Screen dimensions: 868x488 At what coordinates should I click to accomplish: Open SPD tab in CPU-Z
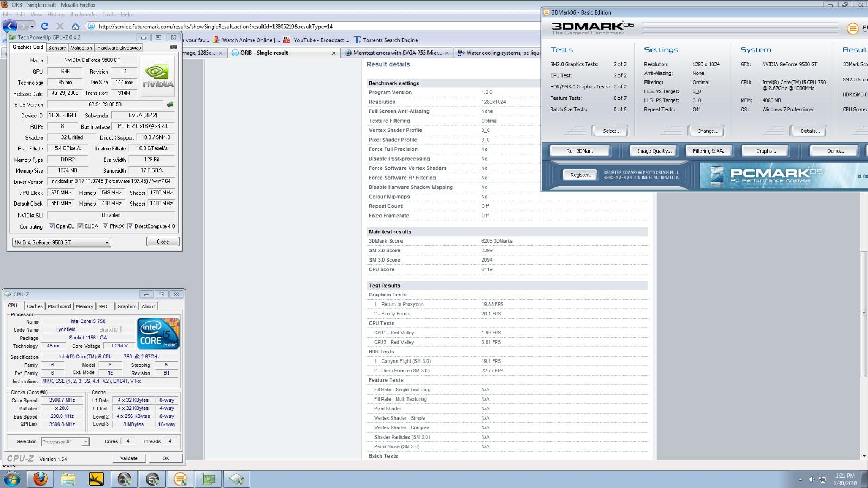(103, 306)
